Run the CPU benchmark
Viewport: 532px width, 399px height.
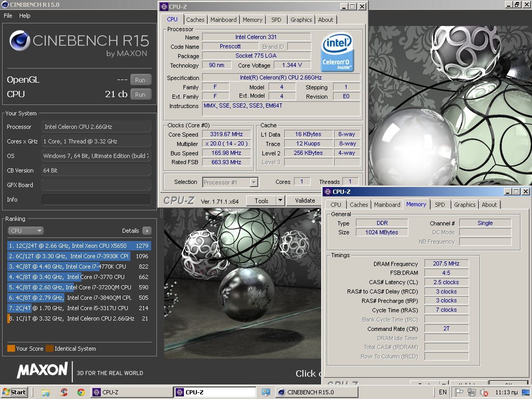[x=140, y=95]
